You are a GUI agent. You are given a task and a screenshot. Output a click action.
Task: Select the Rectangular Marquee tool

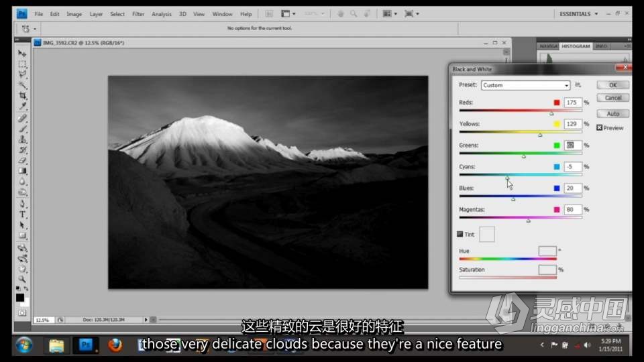point(22,64)
